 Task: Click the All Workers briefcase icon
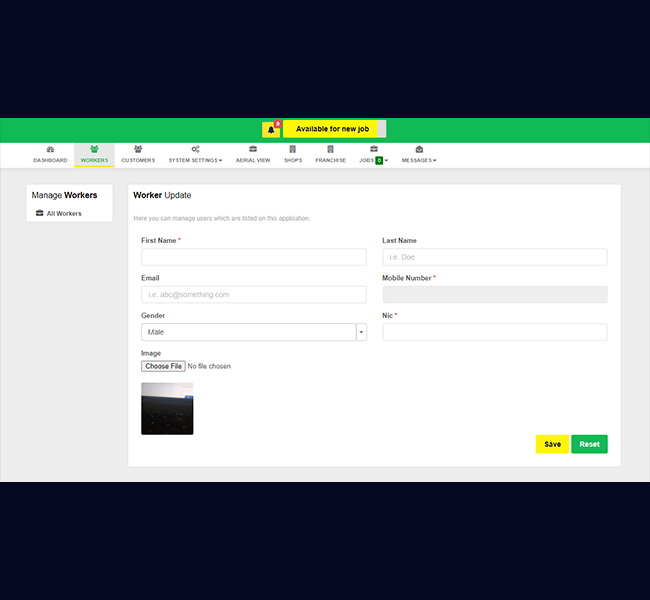click(x=39, y=213)
